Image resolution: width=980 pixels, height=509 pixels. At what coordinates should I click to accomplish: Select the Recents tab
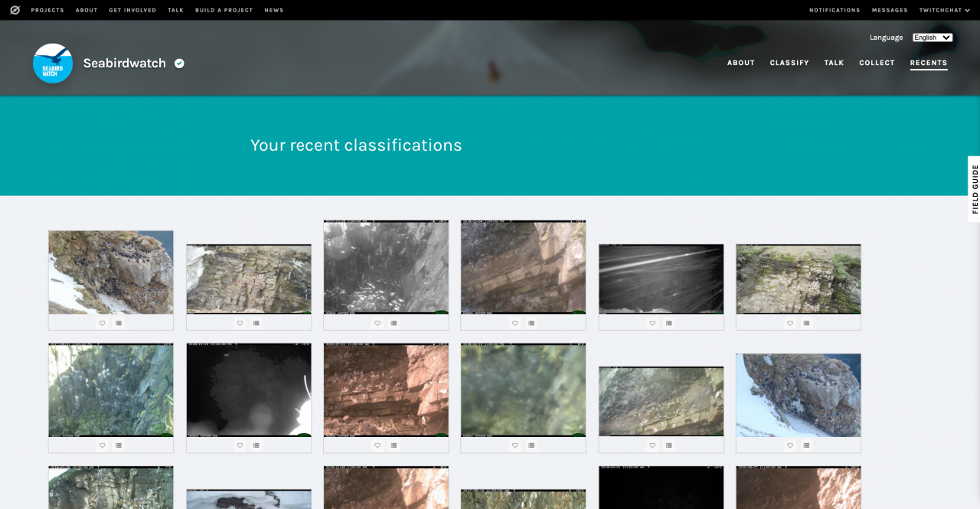(x=929, y=63)
